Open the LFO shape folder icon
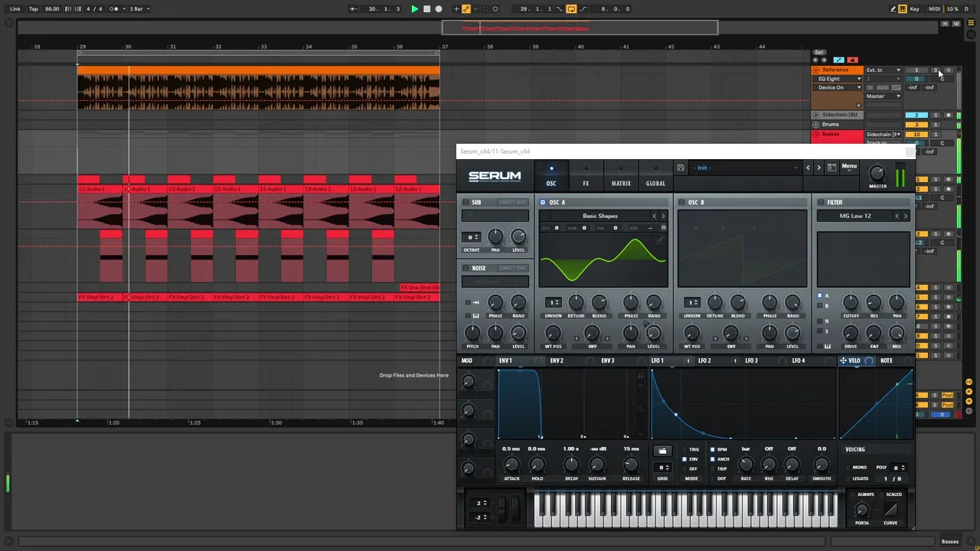This screenshot has width=980, height=551. (662, 451)
